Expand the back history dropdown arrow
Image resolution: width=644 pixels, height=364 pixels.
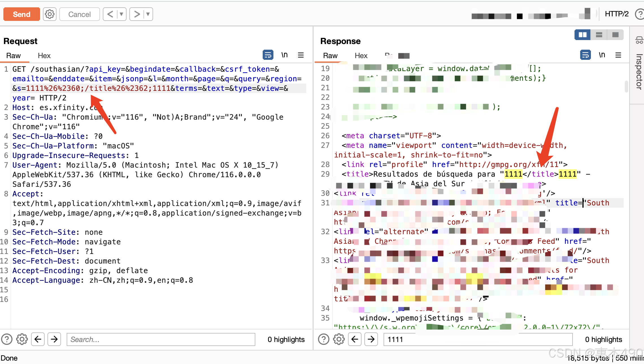point(121,14)
